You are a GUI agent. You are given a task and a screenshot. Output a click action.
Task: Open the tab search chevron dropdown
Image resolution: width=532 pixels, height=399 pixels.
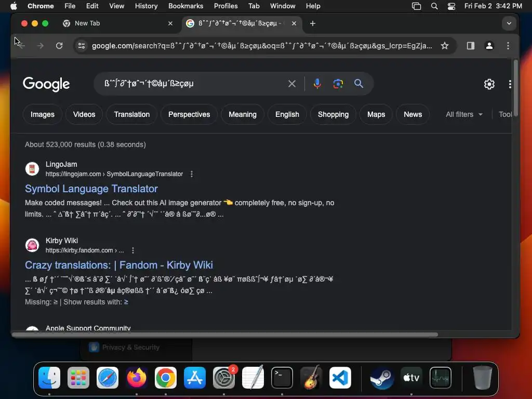(509, 23)
